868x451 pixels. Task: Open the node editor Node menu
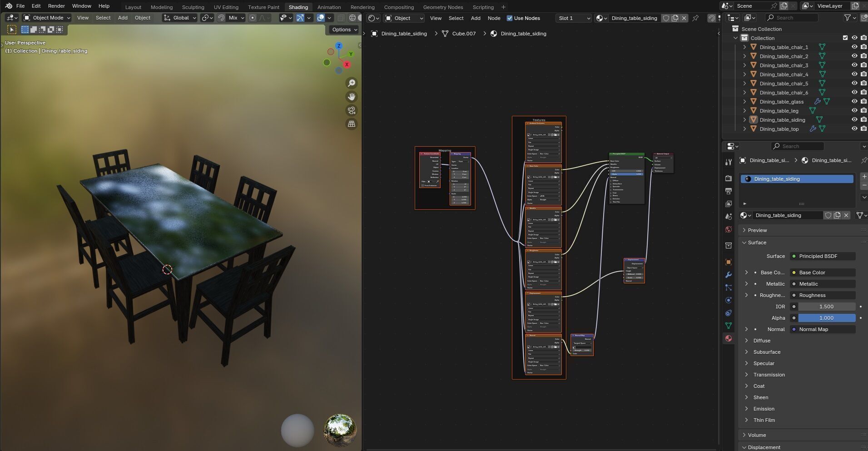494,18
